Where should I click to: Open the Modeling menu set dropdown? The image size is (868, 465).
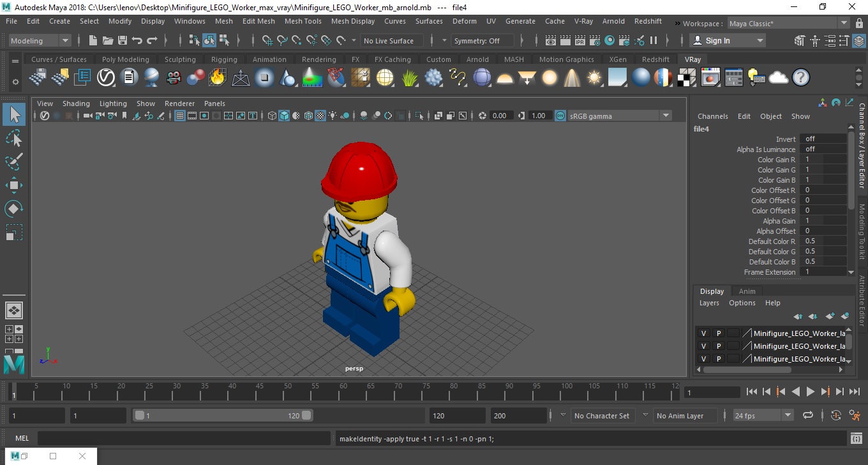(x=40, y=41)
